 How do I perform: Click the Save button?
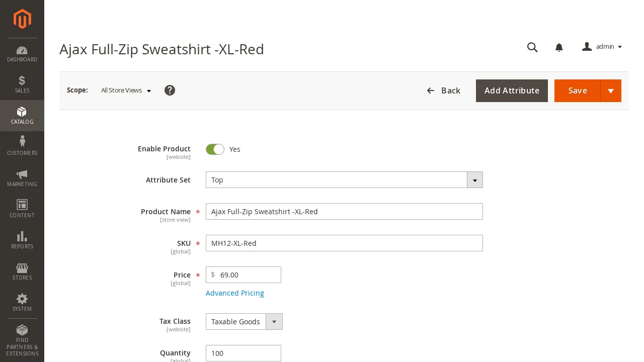[578, 91]
